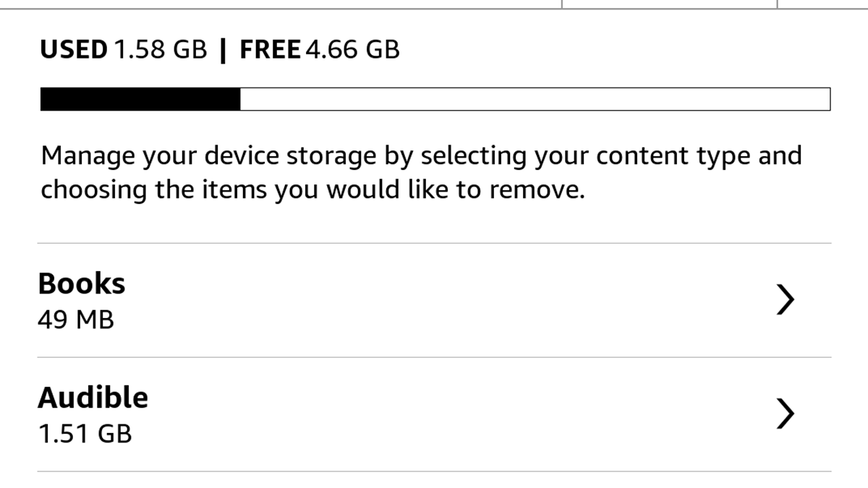Click the 4.66 GB free value
The width and height of the screenshot is (868, 488).
coord(352,50)
